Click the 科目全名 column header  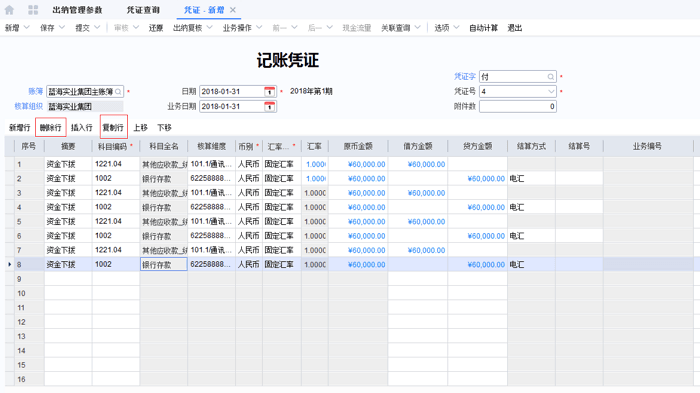click(163, 146)
